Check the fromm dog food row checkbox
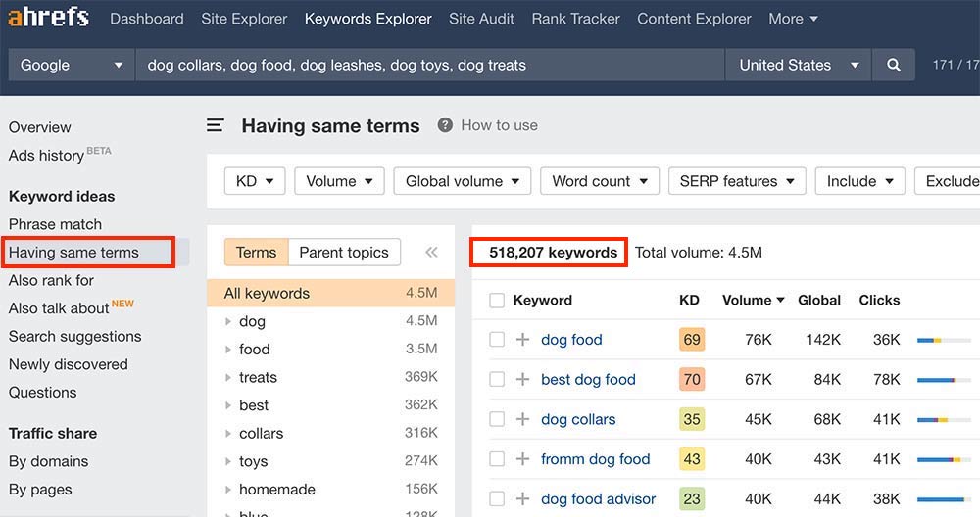 497,459
